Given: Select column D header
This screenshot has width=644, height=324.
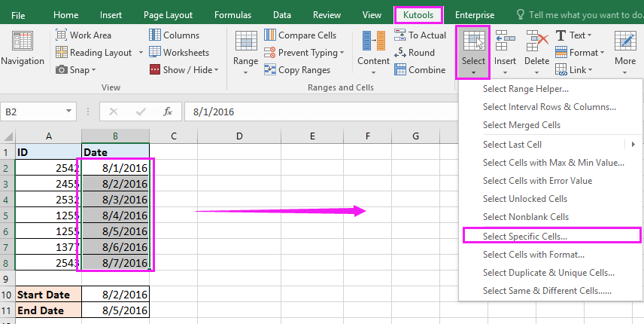Looking at the screenshot, I should [239, 136].
